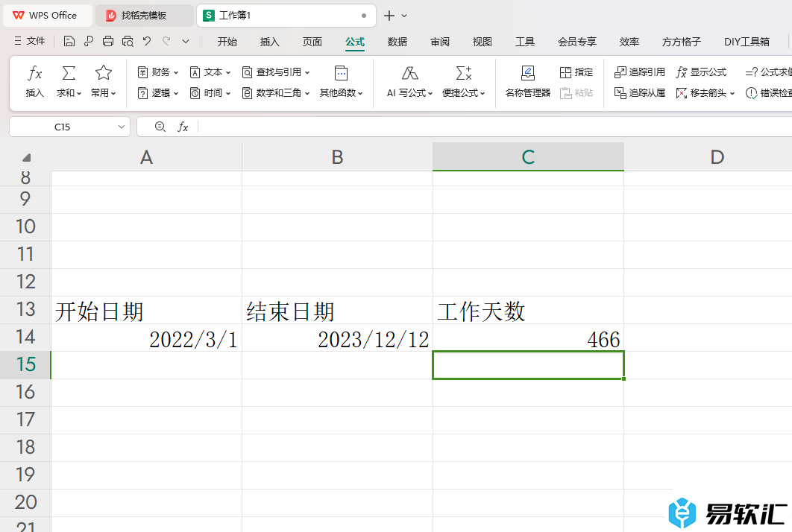Click 移去箭头 remove arrows
792x532 pixels.
[x=705, y=93]
